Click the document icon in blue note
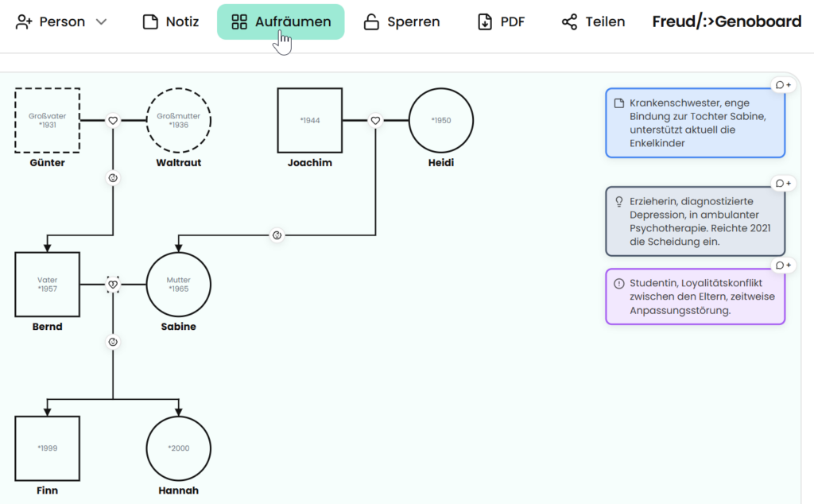The image size is (814, 504). pos(618,103)
